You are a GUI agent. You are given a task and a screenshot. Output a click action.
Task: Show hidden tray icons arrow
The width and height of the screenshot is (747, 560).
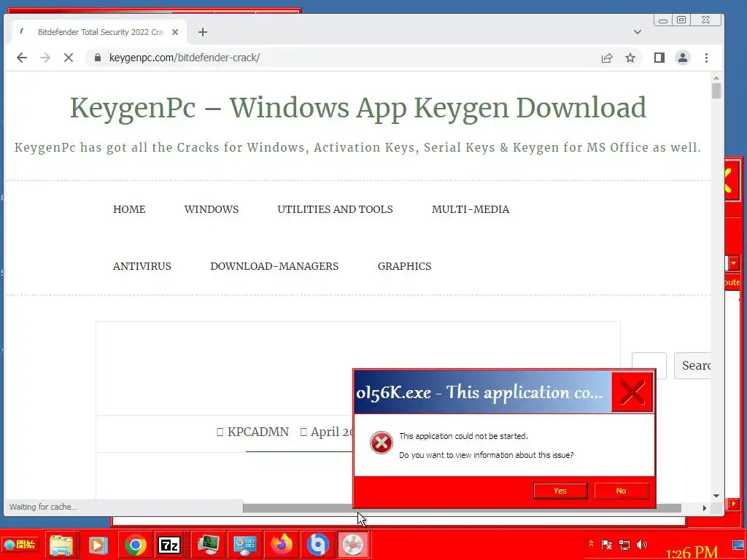[x=591, y=544]
